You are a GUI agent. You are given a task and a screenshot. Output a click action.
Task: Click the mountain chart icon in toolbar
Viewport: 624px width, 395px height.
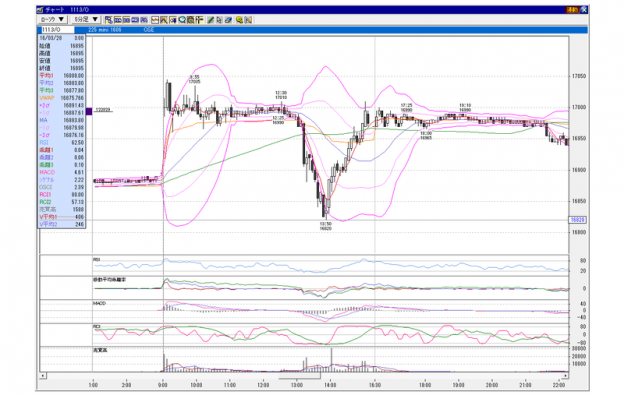pos(164,20)
